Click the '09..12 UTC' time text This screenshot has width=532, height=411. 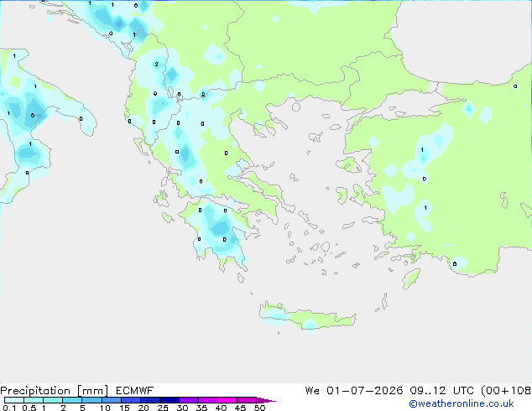(441, 391)
